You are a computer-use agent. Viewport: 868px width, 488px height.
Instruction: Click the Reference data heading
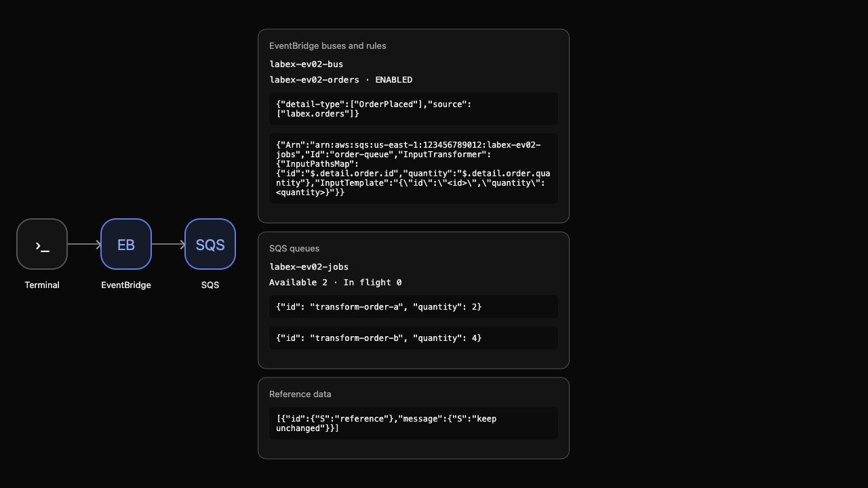(x=300, y=394)
